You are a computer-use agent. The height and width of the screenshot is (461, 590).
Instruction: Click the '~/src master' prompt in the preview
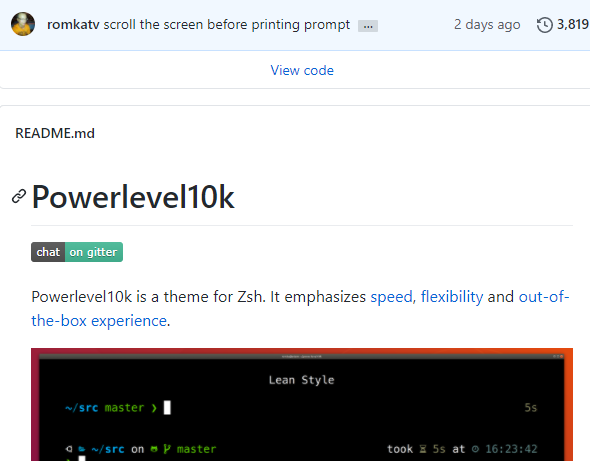click(x=104, y=408)
